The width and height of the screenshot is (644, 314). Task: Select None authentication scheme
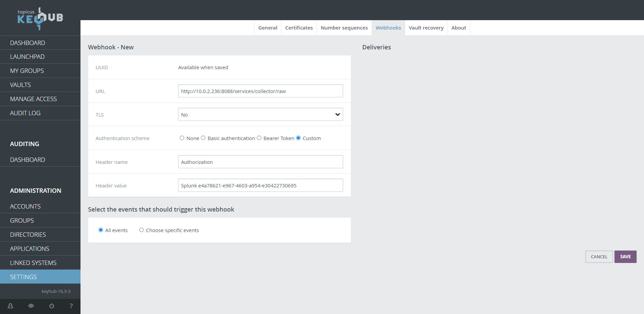(x=182, y=138)
